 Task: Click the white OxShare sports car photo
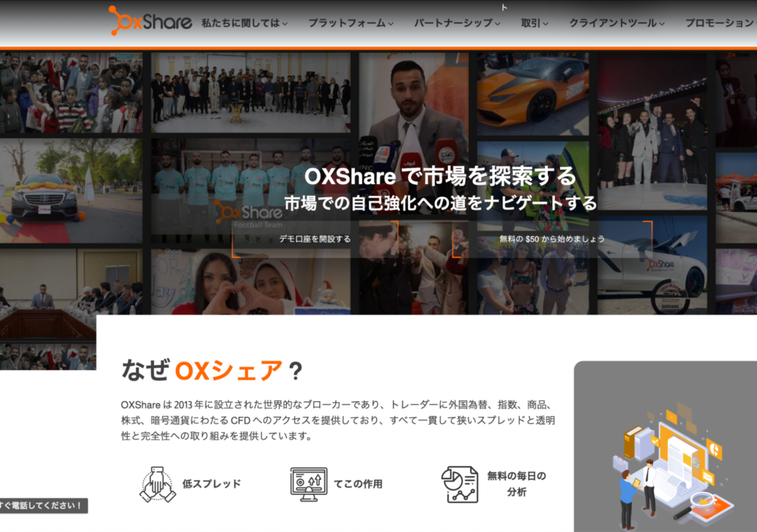[652, 265]
